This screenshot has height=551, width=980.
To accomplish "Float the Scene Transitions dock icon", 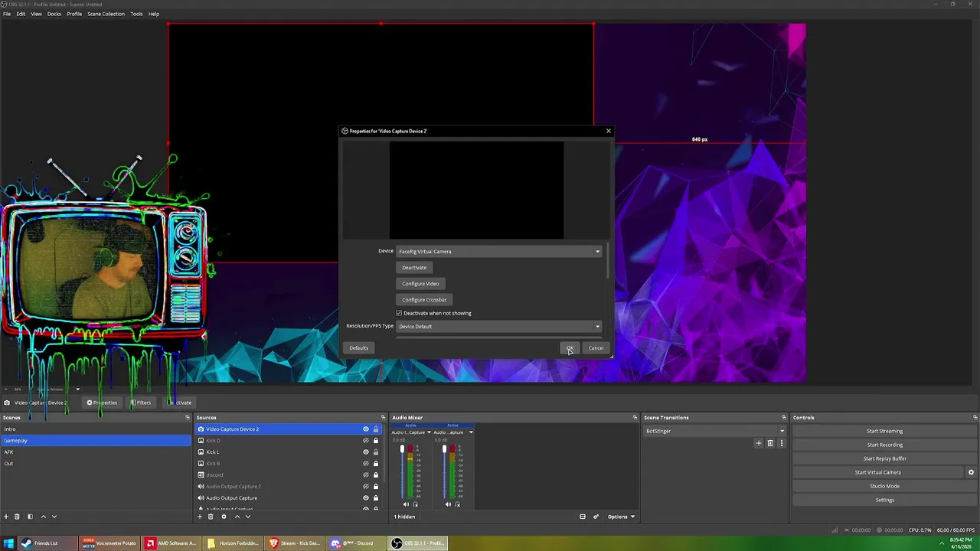I will click(x=783, y=418).
